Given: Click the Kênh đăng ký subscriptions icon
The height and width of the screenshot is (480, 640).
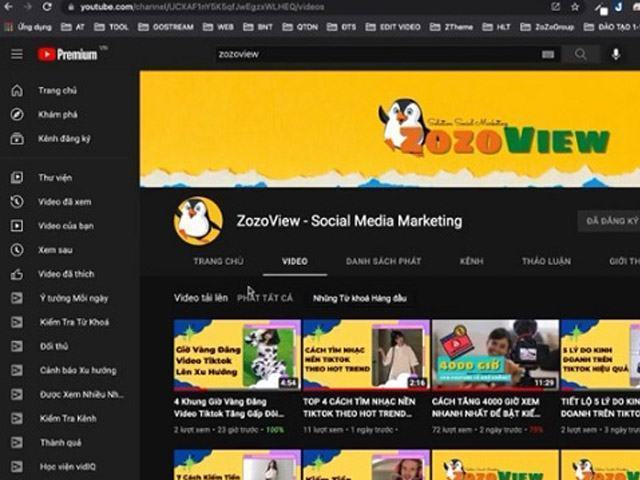Looking at the screenshot, I should pos(17,138).
